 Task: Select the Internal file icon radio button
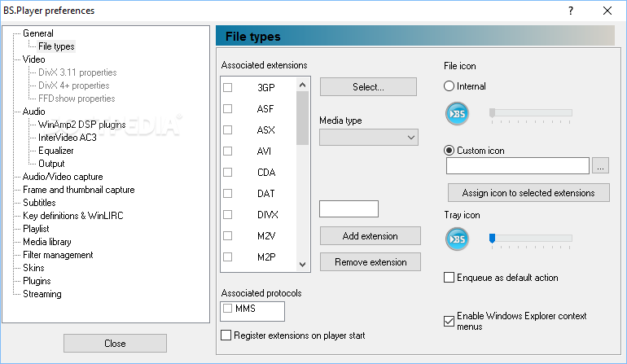[x=449, y=86]
